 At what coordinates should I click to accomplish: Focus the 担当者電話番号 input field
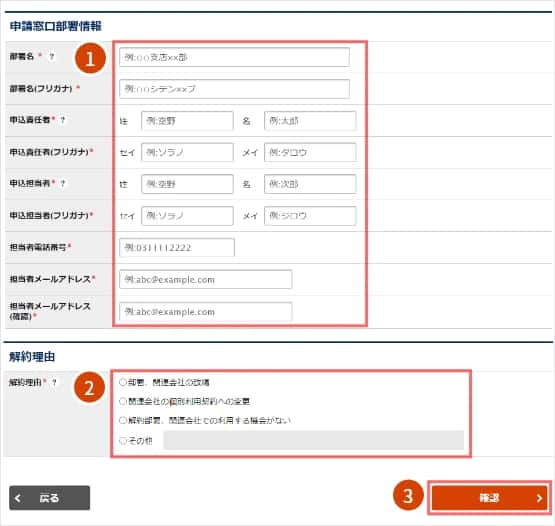click(177, 247)
